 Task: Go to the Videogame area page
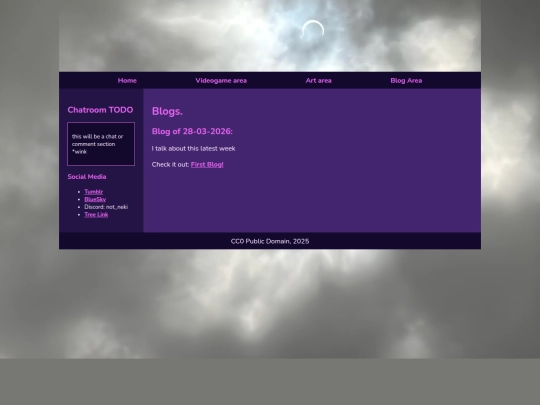coord(221,81)
